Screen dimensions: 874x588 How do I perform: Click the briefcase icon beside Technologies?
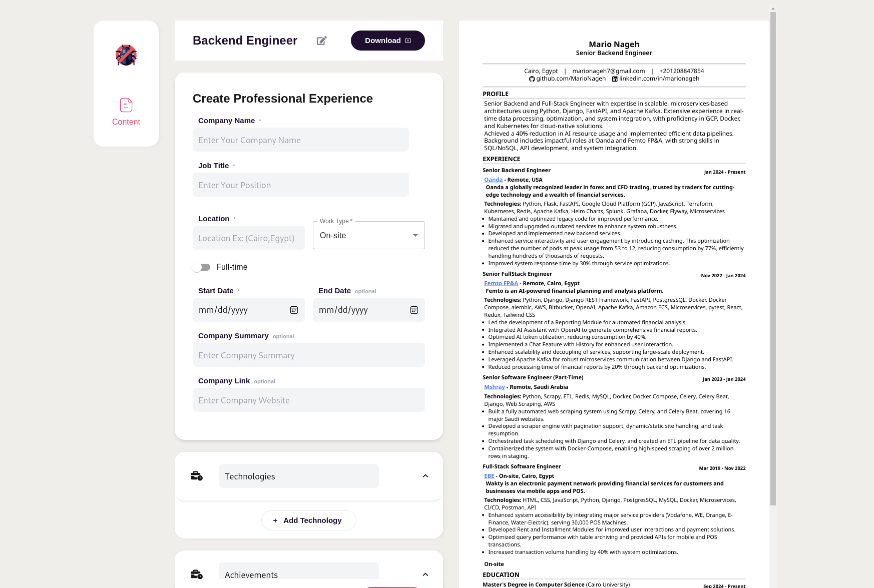click(197, 476)
